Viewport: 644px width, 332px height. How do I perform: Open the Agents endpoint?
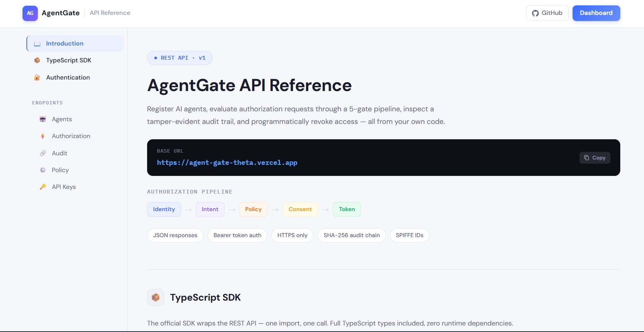tap(78, 119)
